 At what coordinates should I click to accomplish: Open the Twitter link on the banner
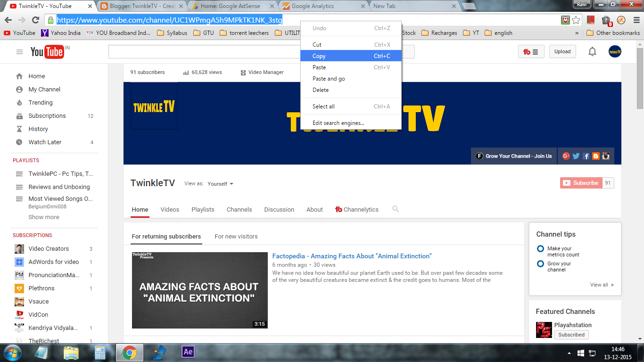(x=576, y=156)
